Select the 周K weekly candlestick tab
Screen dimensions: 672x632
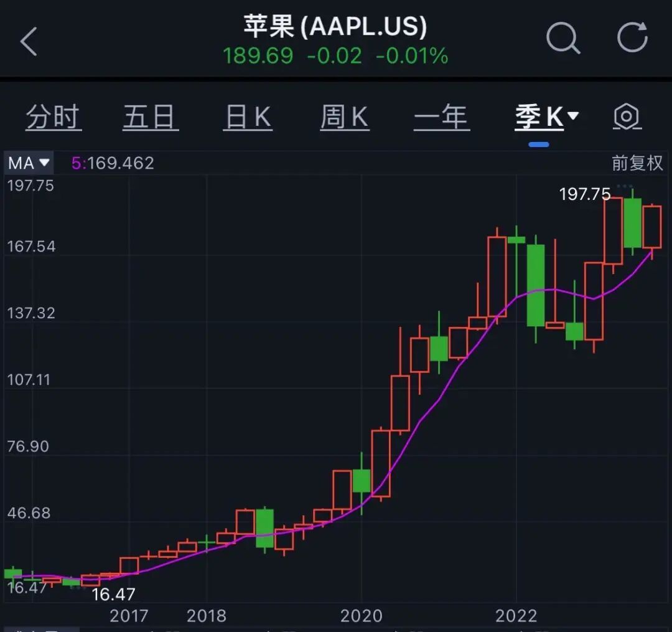click(345, 116)
